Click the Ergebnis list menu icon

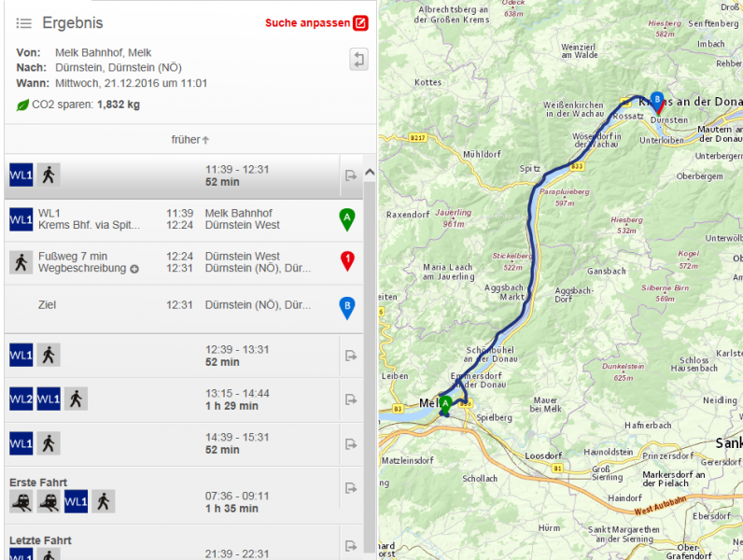(x=24, y=23)
